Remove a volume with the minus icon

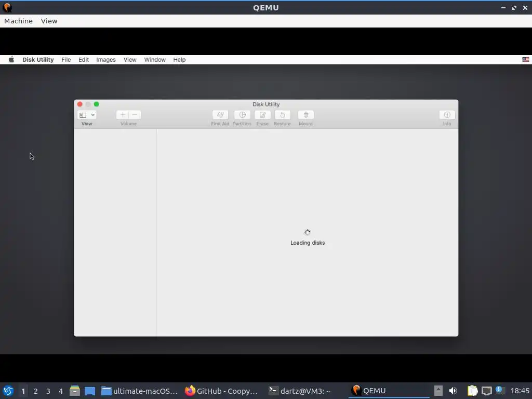(135, 115)
